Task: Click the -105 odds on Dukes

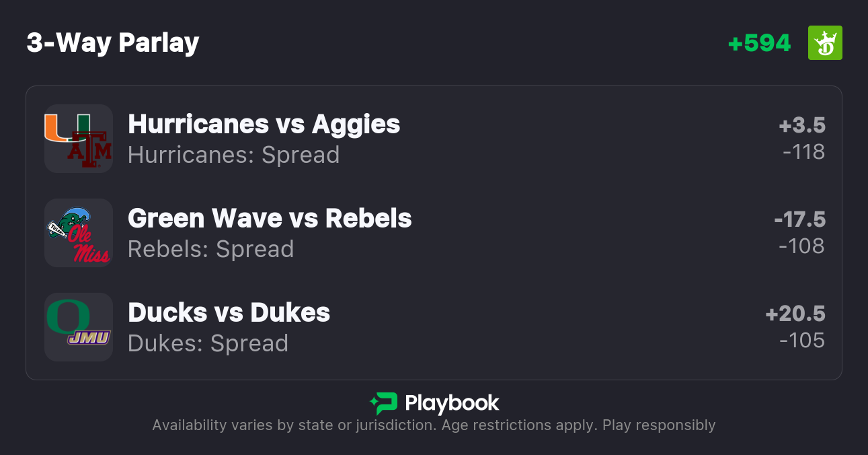Action: pyautogui.click(x=802, y=341)
